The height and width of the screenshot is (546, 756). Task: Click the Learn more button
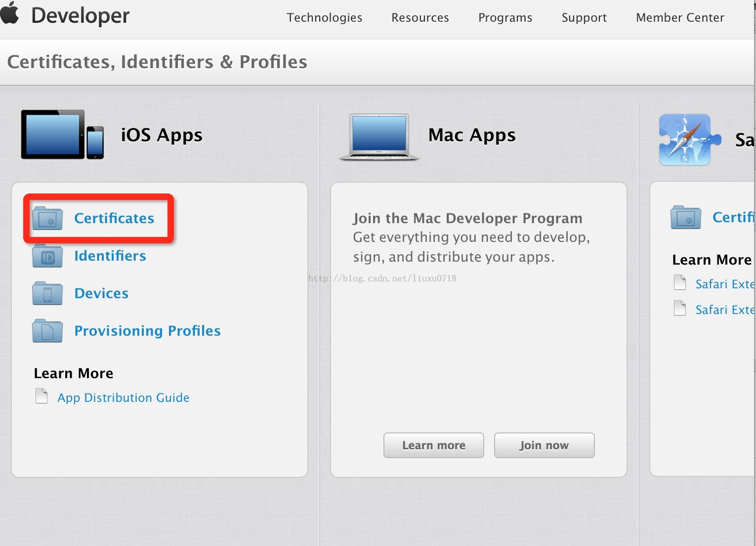[434, 445]
